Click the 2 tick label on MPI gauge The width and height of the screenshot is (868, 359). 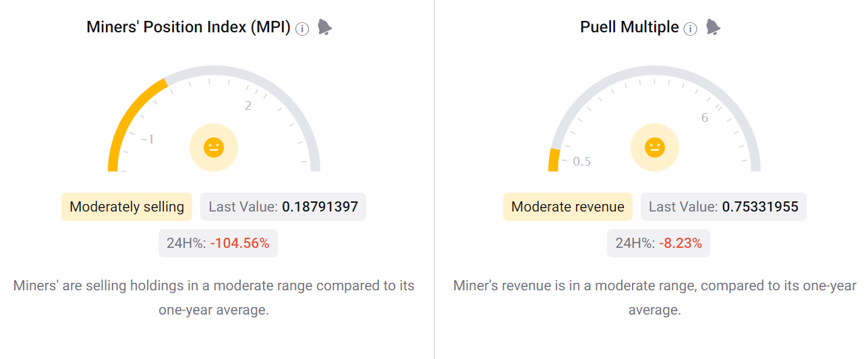248,106
